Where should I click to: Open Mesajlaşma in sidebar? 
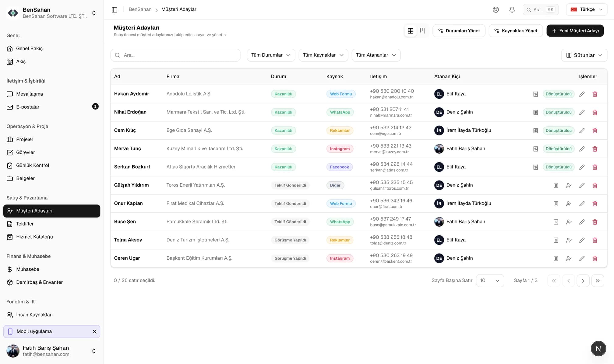52,94
